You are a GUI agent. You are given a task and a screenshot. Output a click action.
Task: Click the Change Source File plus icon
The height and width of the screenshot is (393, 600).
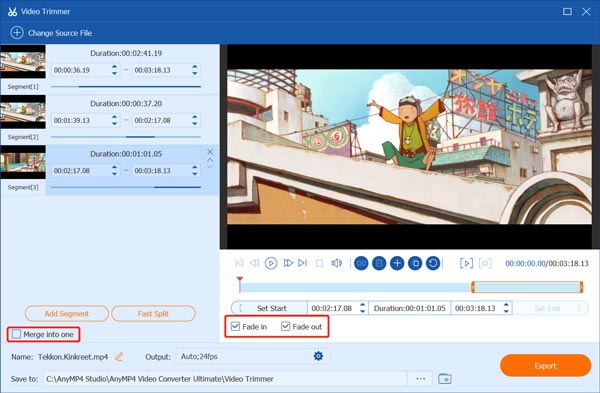tap(17, 33)
